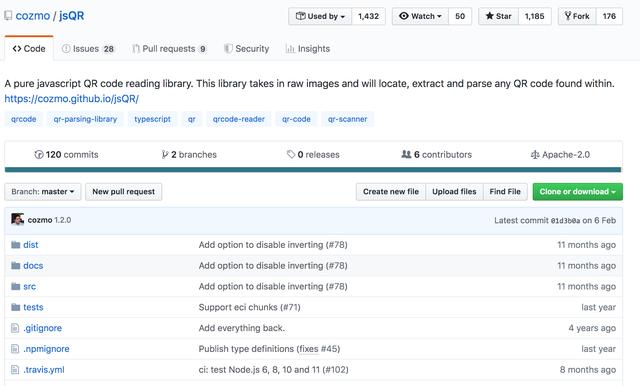Screen dimensions: 640x386
Task: Open the Security tab
Action: [x=247, y=49]
